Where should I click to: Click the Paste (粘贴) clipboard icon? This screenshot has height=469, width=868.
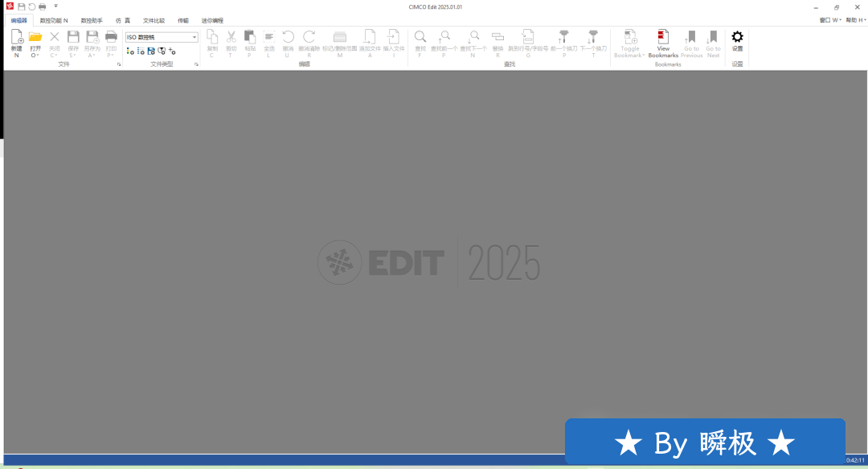249,38
